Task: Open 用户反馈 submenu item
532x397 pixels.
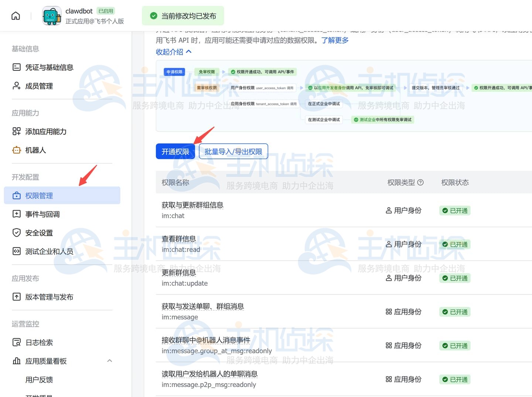Action: [39, 380]
